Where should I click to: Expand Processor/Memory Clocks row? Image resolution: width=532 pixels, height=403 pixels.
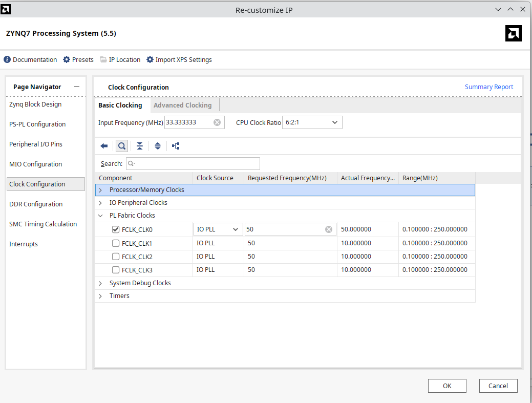tap(100, 190)
